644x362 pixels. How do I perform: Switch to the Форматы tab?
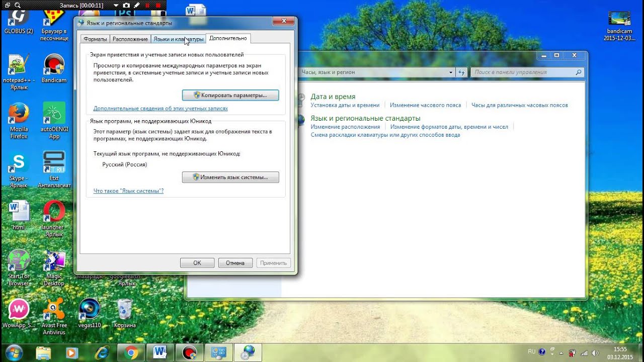point(95,39)
